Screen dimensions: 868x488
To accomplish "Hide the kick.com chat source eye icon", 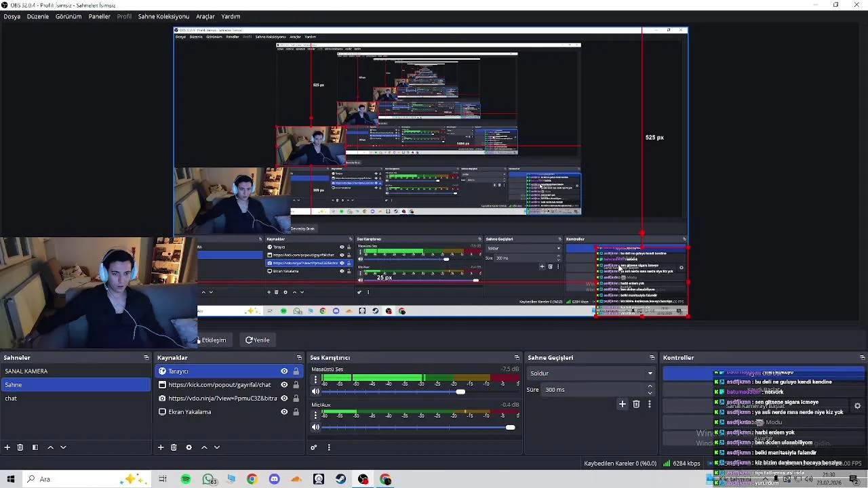I will [284, 385].
